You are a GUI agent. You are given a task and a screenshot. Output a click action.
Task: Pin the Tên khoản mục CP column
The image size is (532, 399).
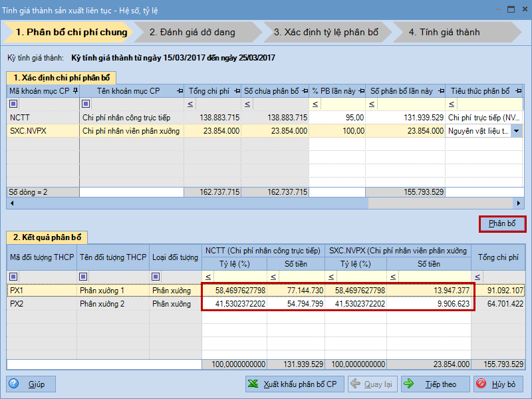[180, 91]
